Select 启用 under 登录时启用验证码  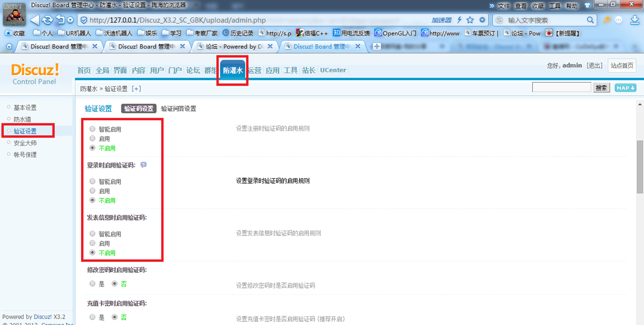click(92, 191)
